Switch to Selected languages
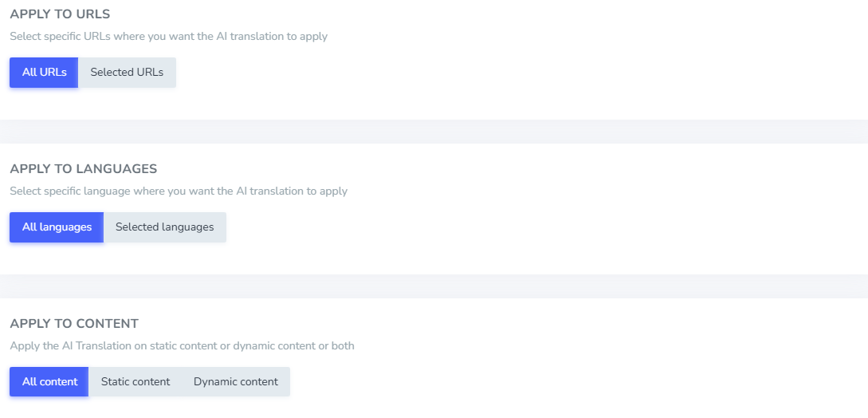This screenshot has height=418, width=868. pyautogui.click(x=165, y=227)
